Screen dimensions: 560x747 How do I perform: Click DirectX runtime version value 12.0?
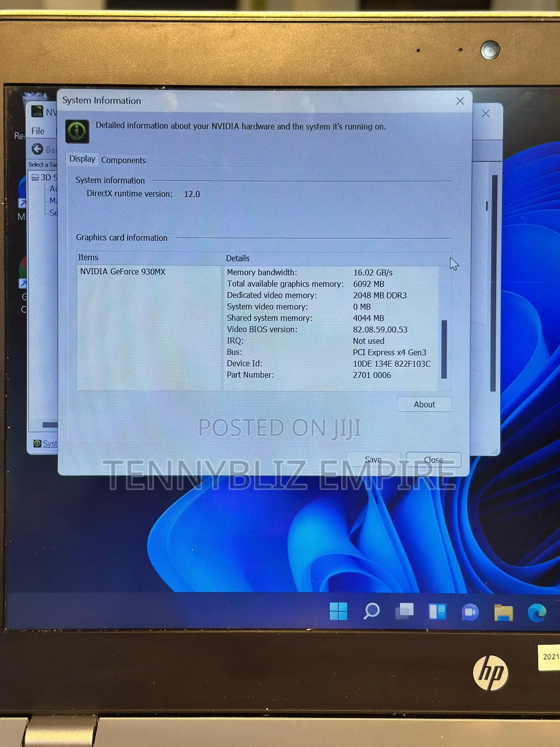192,194
